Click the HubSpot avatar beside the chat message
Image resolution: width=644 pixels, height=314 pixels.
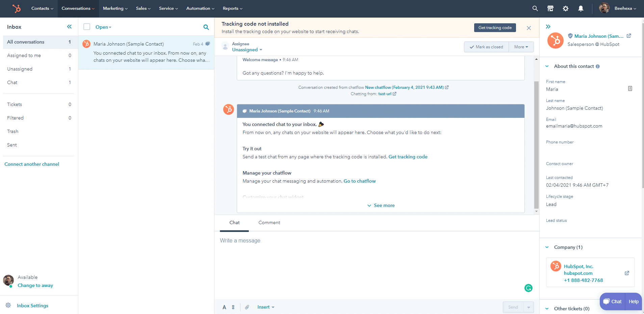[229, 109]
